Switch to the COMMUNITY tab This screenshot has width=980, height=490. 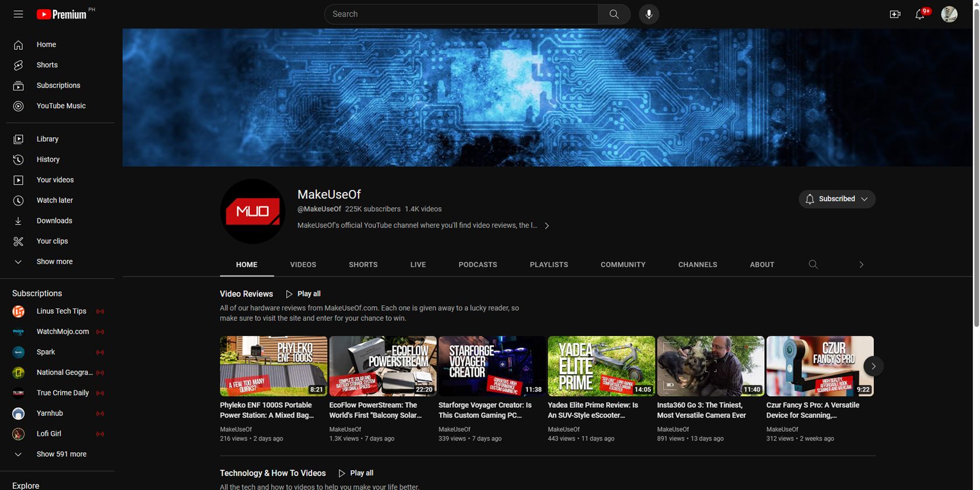[x=623, y=264]
